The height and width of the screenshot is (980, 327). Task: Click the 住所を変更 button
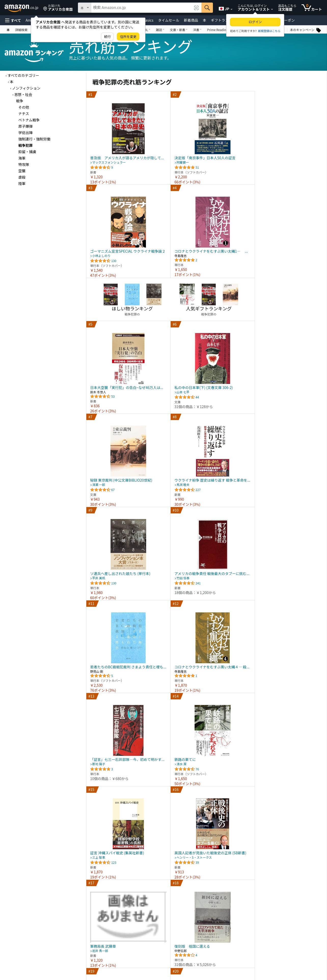(128, 37)
